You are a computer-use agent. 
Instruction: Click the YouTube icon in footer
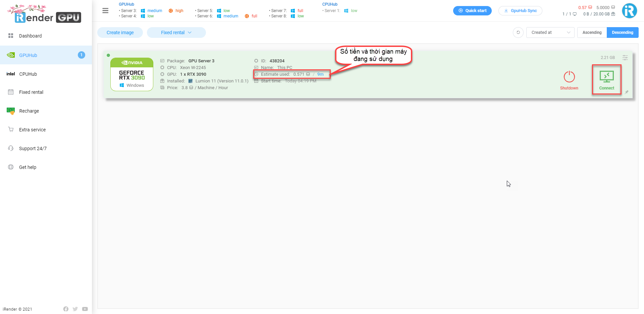pyautogui.click(x=85, y=309)
